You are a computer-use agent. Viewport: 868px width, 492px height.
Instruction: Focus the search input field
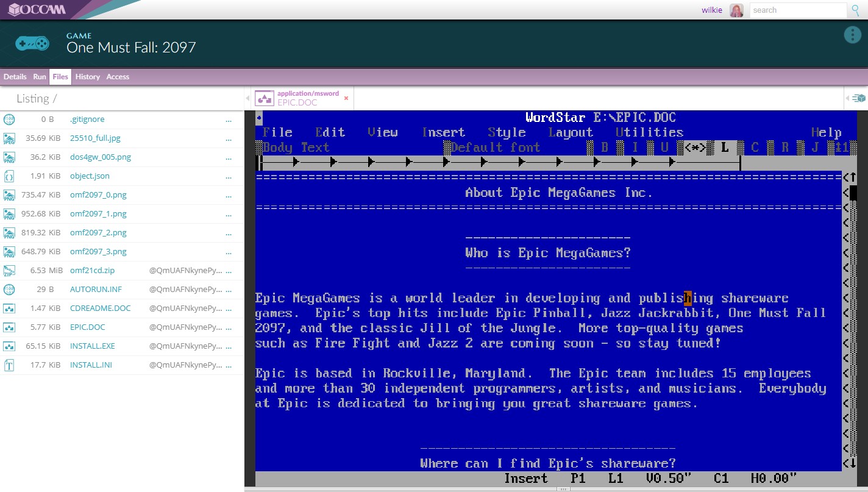[x=798, y=10]
